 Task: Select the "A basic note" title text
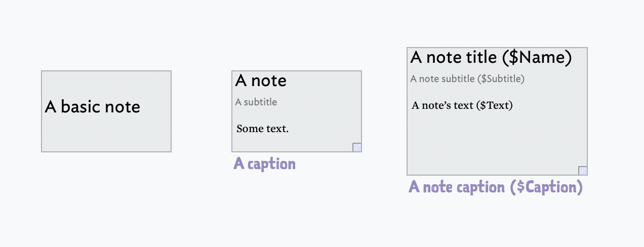(x=92, y=107)
